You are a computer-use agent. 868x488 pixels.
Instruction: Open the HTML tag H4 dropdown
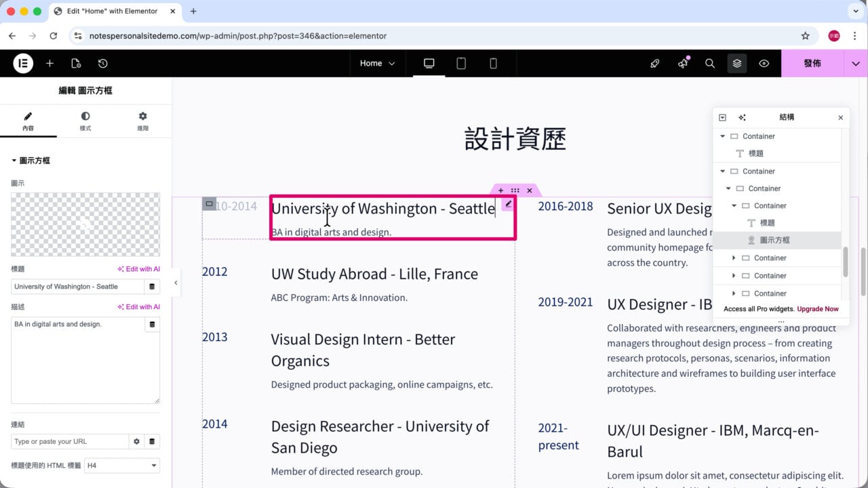point(122,466)
